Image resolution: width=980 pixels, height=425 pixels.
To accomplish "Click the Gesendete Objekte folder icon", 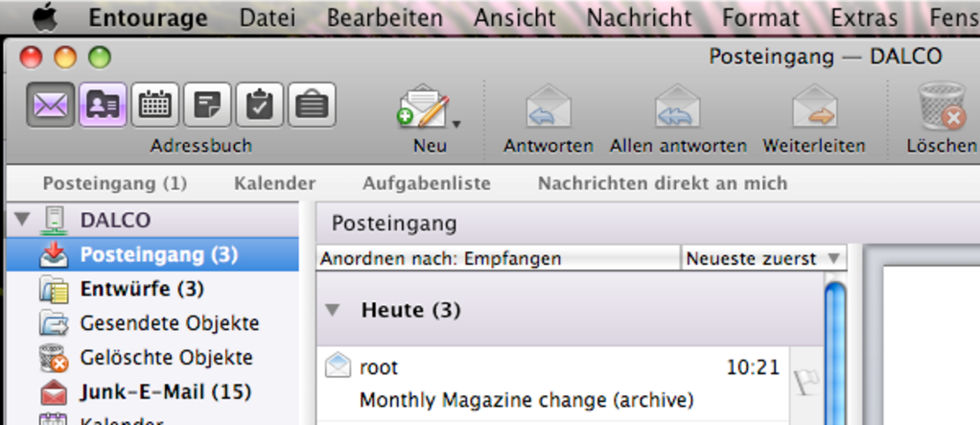I will pos(54,323).
